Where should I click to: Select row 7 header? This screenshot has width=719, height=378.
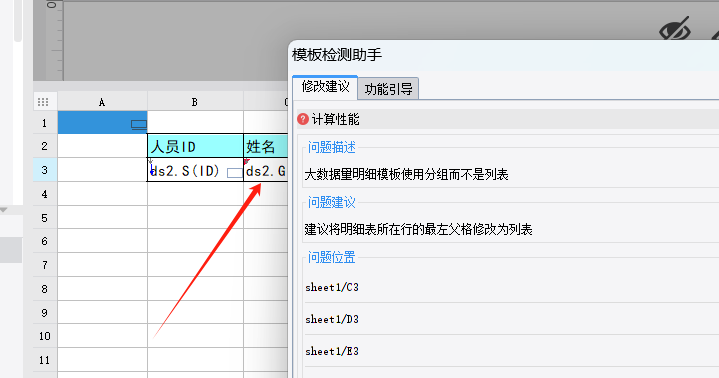pyautogui.click(x=45, y=265)
